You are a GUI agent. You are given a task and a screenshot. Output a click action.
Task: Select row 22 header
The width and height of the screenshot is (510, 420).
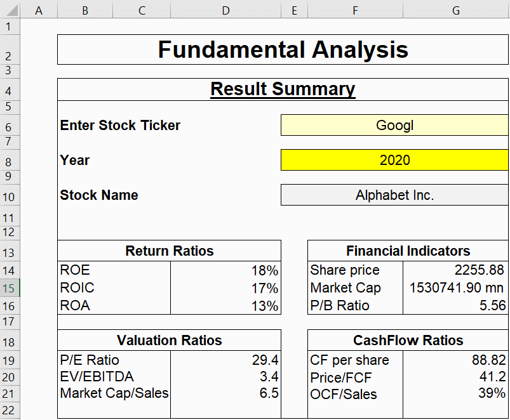click(x=8, y=410)
